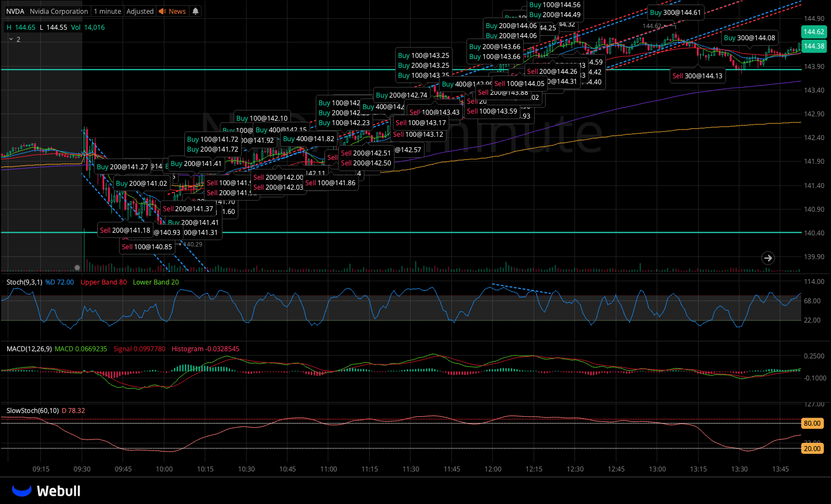
Task: Expand the collapsed indicator list labeled 2
Action: coord(15,40)
